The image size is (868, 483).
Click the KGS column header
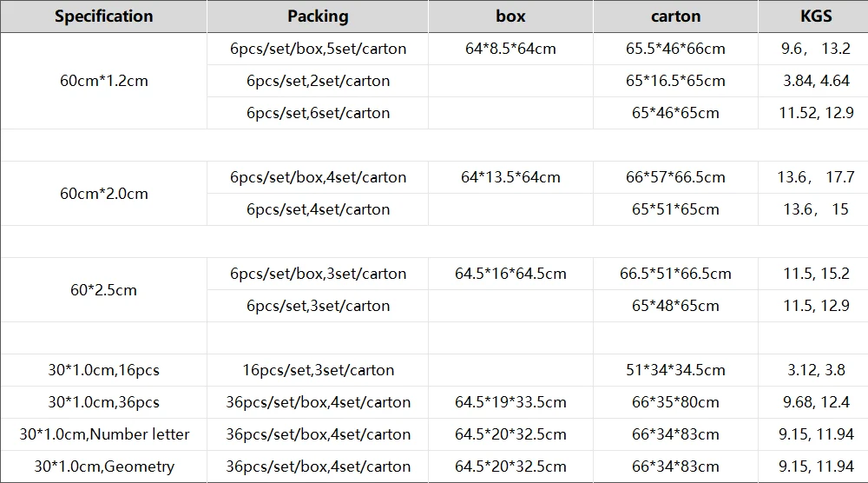click(816, 17)
